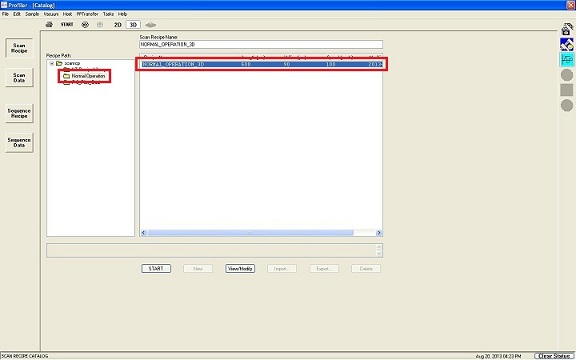Open the Vacuum menu
The height and width of the screenshot is (360, 576).
pos(51,14)
